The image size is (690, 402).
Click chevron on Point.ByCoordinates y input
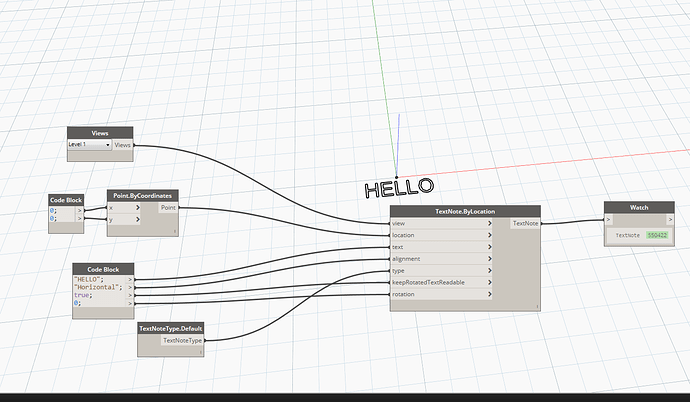pyautogui.click(x=137, y=219)
